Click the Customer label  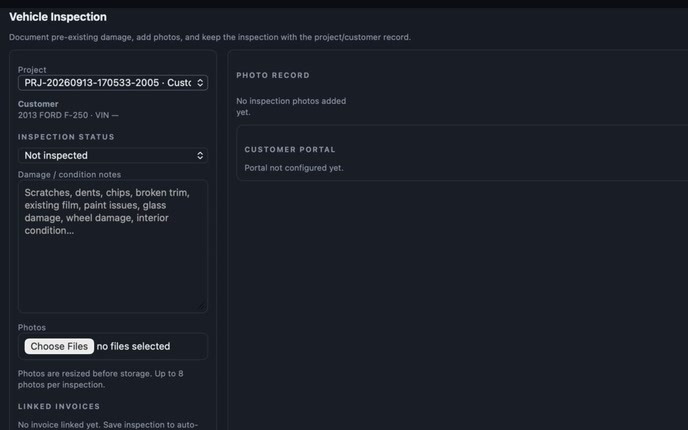tap(38, 104)
